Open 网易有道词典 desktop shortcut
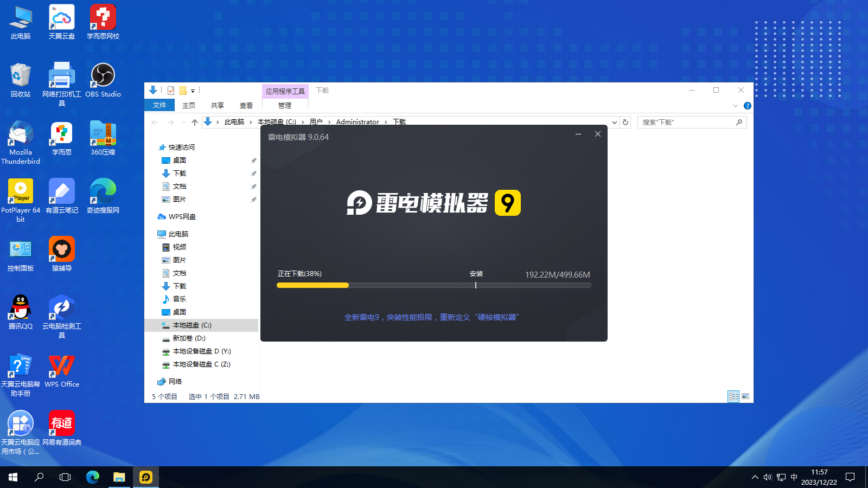The width and height of the screenshot is (868, 488). (62, 428)
